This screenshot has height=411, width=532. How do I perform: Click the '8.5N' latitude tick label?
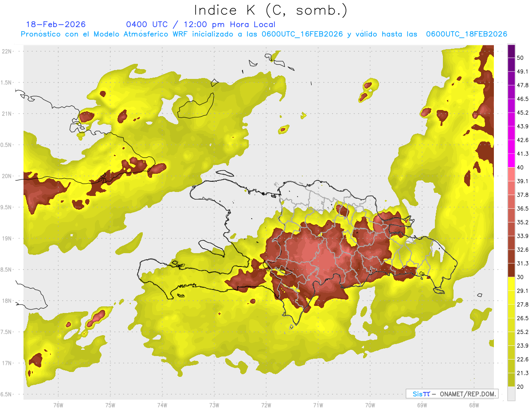[x=7, y=270]
